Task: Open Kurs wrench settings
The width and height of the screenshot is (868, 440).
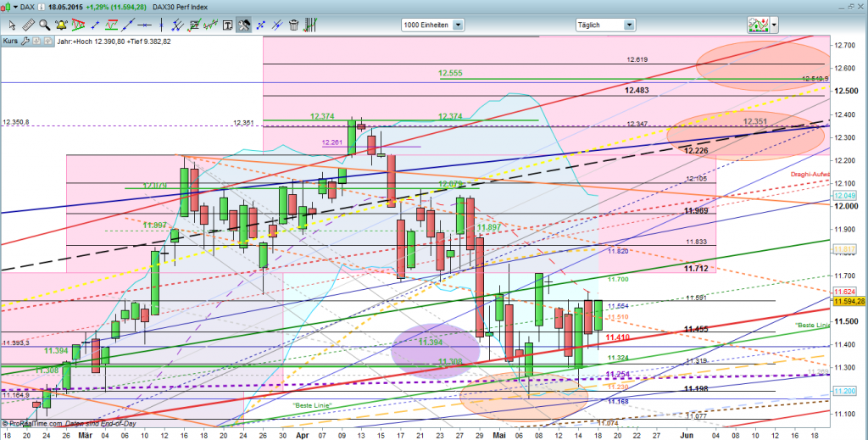Action: tap(25, 41)
